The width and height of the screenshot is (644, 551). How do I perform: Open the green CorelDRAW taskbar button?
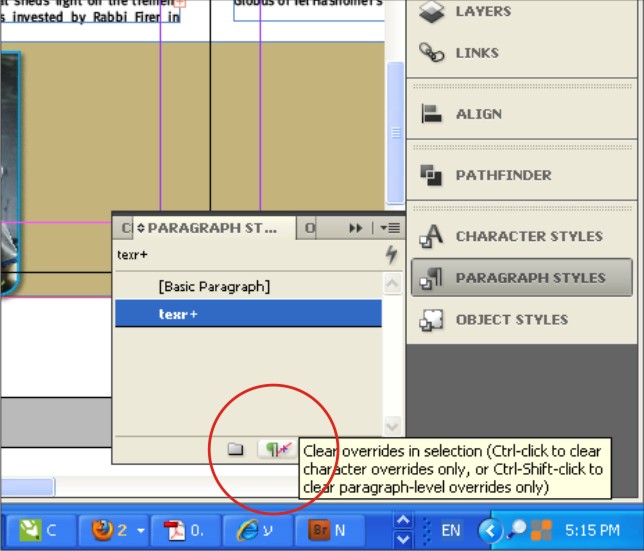click(39, 530)
